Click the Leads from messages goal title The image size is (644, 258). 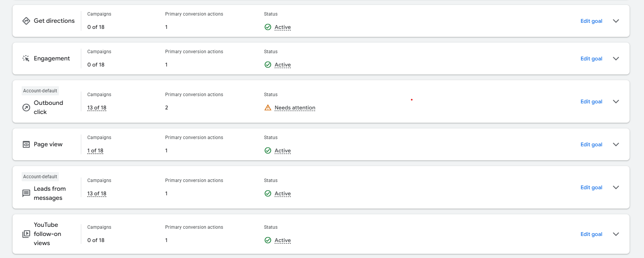pyautogui.click(x=50, y=193)
